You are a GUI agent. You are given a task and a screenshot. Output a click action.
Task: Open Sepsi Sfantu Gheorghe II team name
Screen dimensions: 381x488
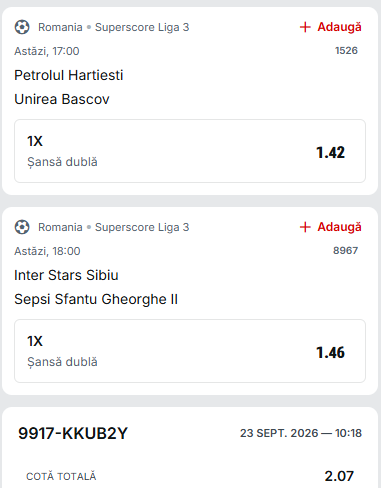click(96, 299)
